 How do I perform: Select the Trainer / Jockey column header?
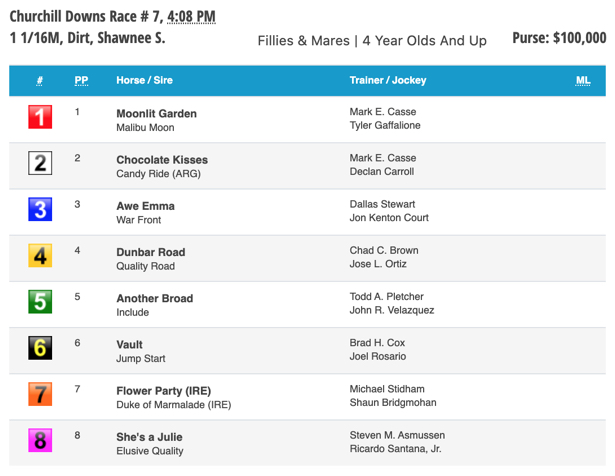point(388,80)
